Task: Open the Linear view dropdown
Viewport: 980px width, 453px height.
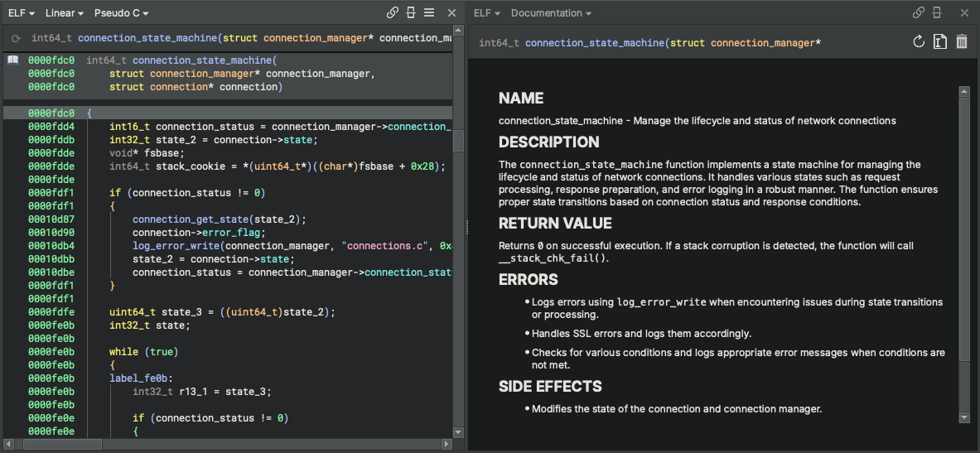Action: [x=65, y=12]
